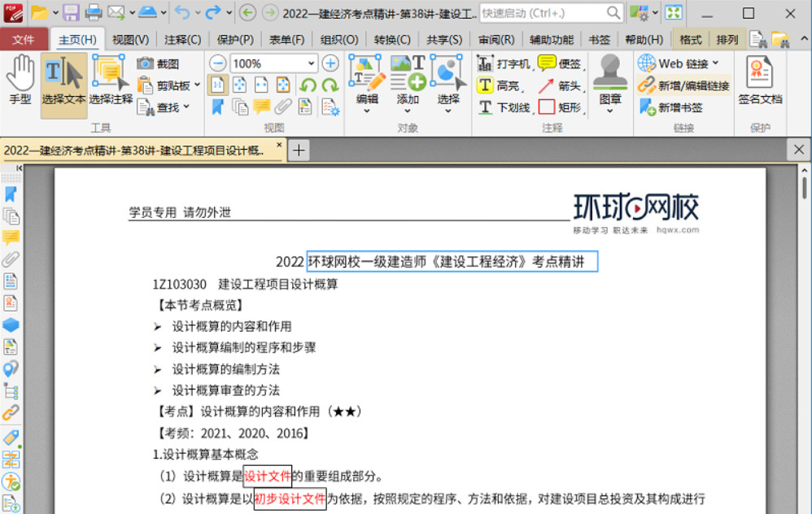
Task: Click the Print icon in the quick toolbar
Action: pos(94,12)
